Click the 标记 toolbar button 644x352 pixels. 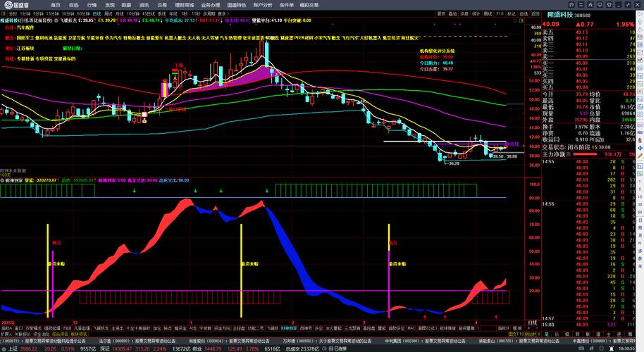pos(512,13)
